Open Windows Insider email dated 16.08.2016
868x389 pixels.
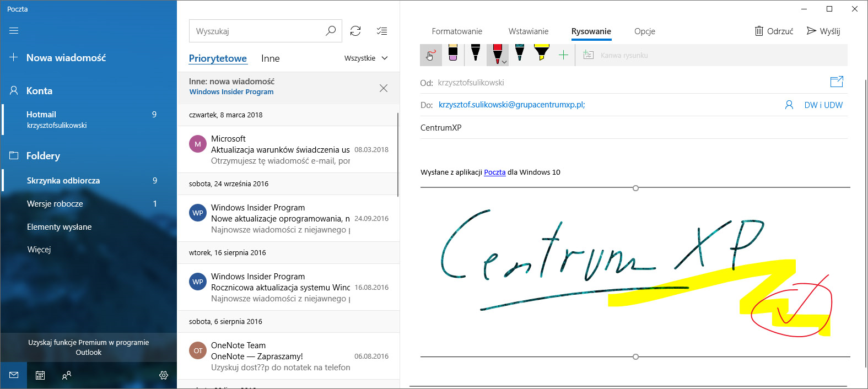point(288,287)
